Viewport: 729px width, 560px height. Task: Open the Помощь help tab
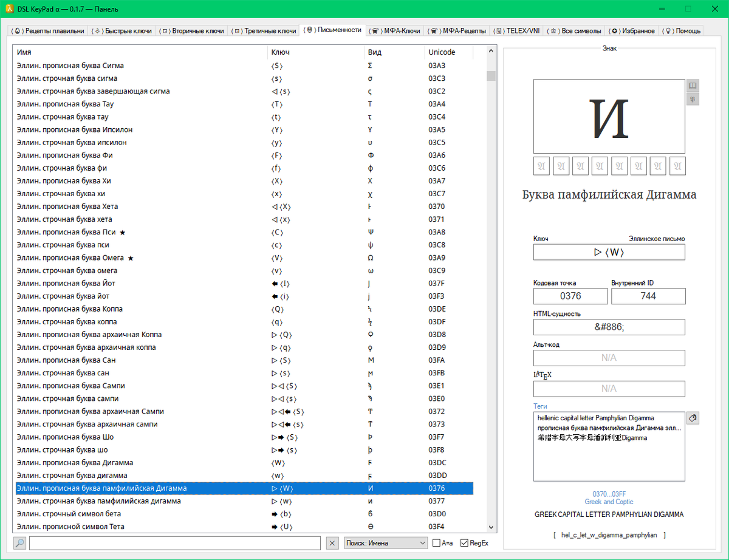pos(681,30)
